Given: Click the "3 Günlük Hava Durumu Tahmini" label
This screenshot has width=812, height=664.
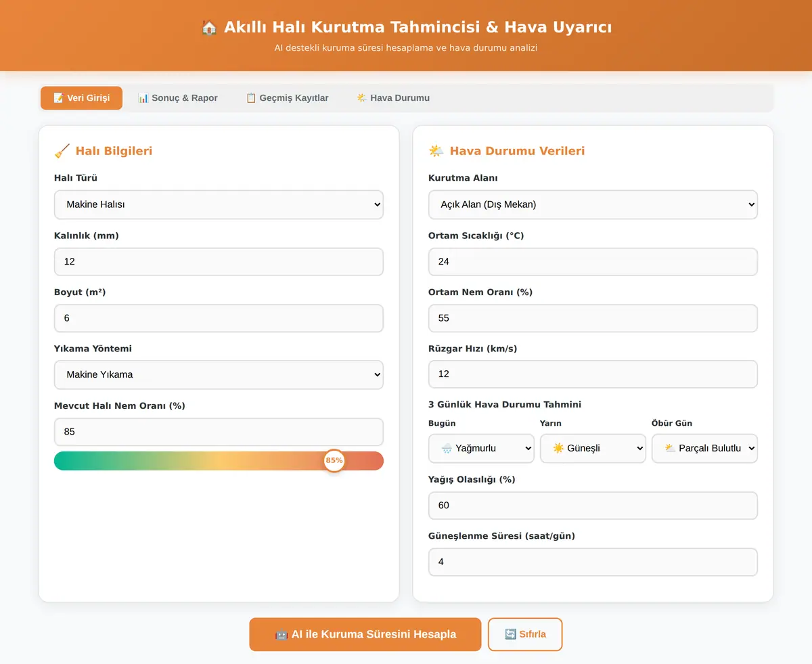Looking at the screenshot, I should tap(505, 405).
